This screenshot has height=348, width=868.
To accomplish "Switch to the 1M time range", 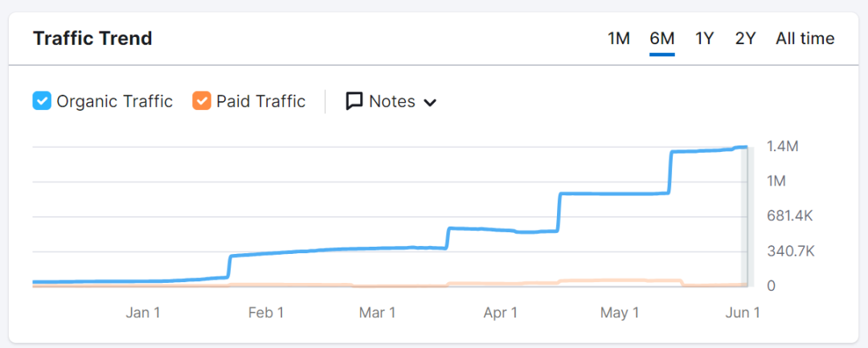I will (619, 39).
